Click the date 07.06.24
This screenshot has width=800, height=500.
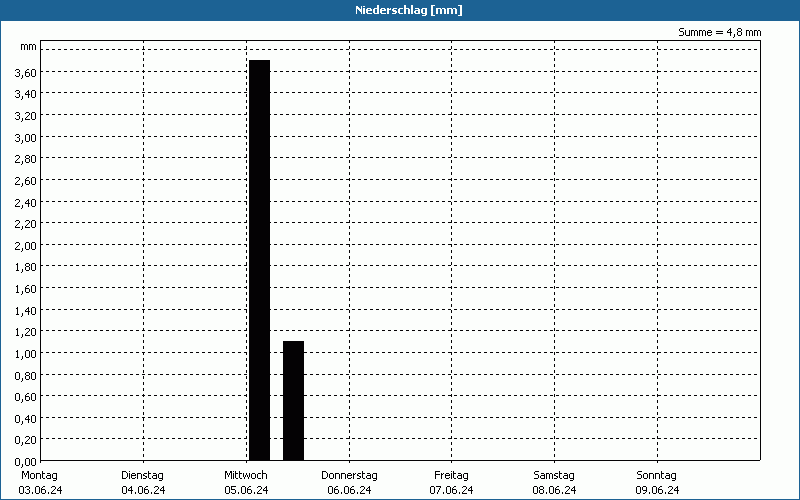[451, 490]
